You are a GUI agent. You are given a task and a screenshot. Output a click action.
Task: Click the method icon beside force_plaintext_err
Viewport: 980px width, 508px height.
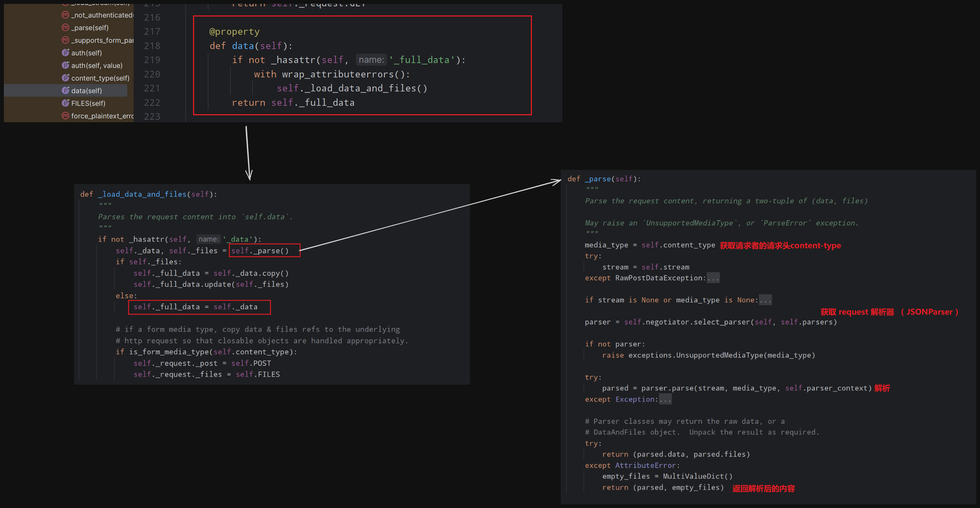pos(65,116)
